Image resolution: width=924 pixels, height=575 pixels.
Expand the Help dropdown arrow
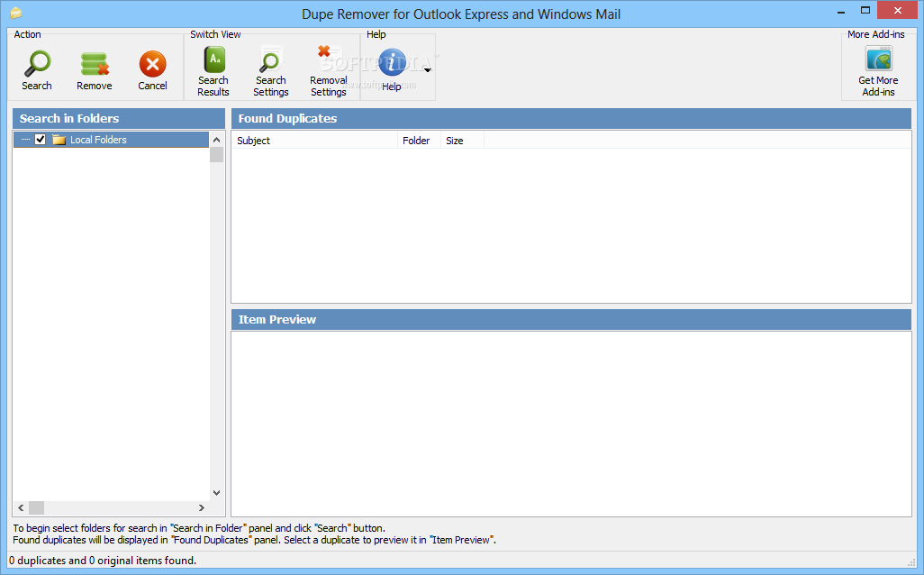click(x=428, y=70)
